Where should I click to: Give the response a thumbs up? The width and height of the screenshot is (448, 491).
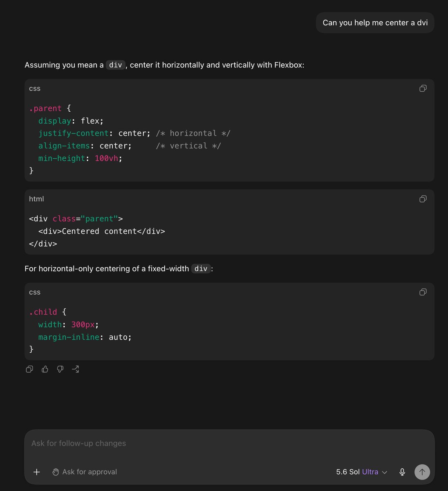click(x=45, y=369)
